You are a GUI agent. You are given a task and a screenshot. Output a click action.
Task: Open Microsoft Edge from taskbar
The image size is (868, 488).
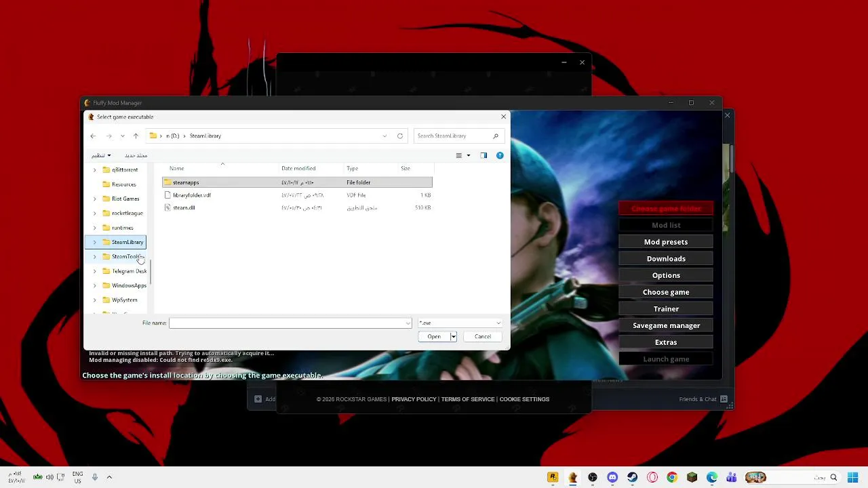click(x=712, y=477)
